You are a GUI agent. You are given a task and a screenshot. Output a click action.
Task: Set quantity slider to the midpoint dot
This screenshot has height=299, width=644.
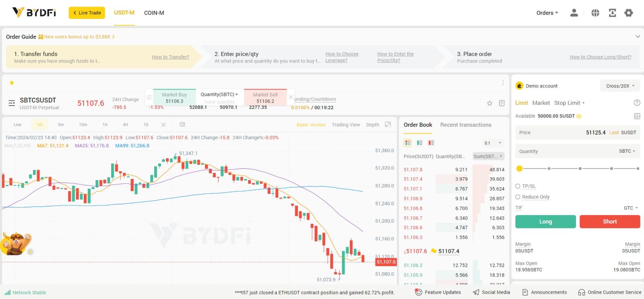tap(580, 168)
